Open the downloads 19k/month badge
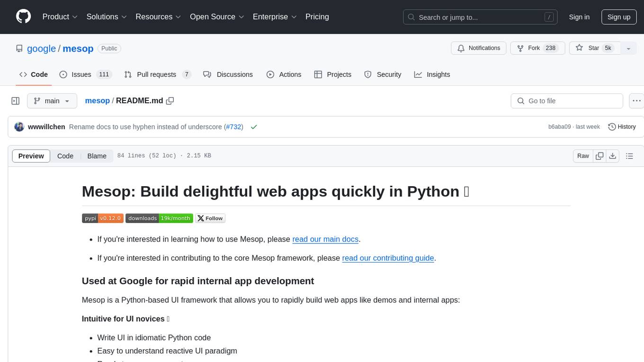 [159, 218]
